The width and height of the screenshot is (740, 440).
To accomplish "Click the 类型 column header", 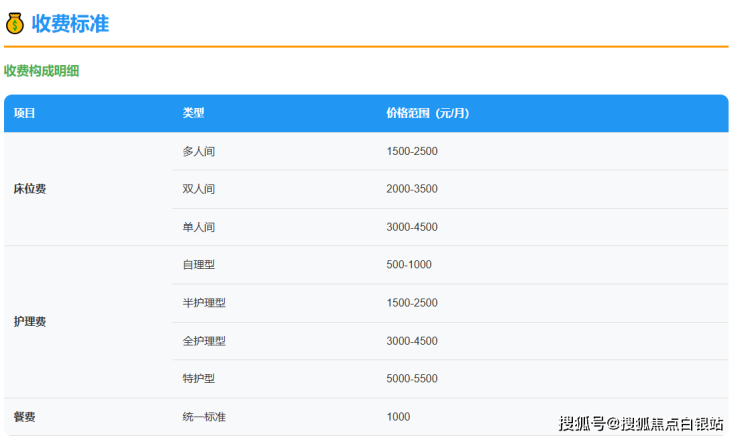I will (193, 114).
